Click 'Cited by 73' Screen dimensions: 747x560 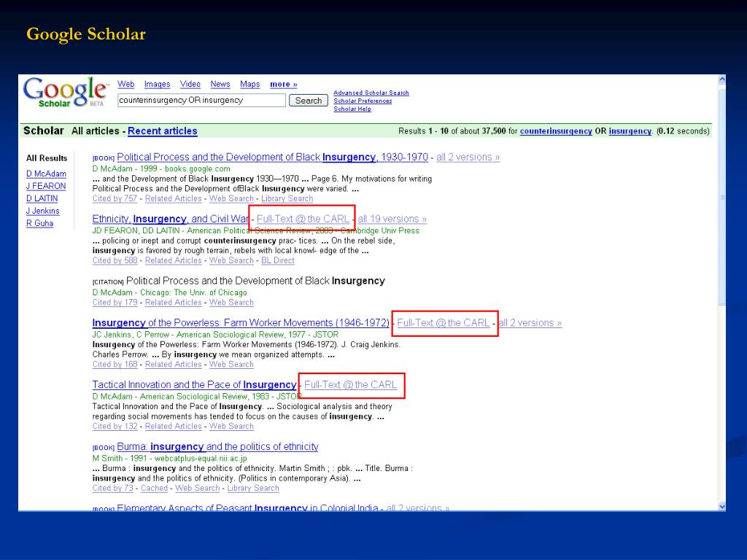113,488
